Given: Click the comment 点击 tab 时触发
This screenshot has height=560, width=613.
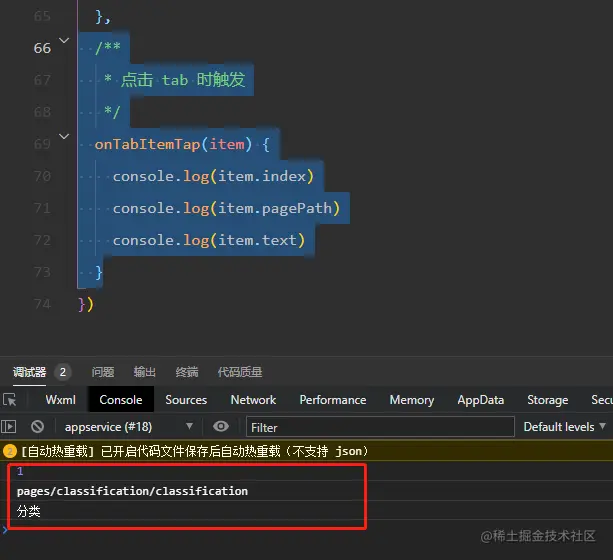Looking at the screenshot, I should coord(183,80).
